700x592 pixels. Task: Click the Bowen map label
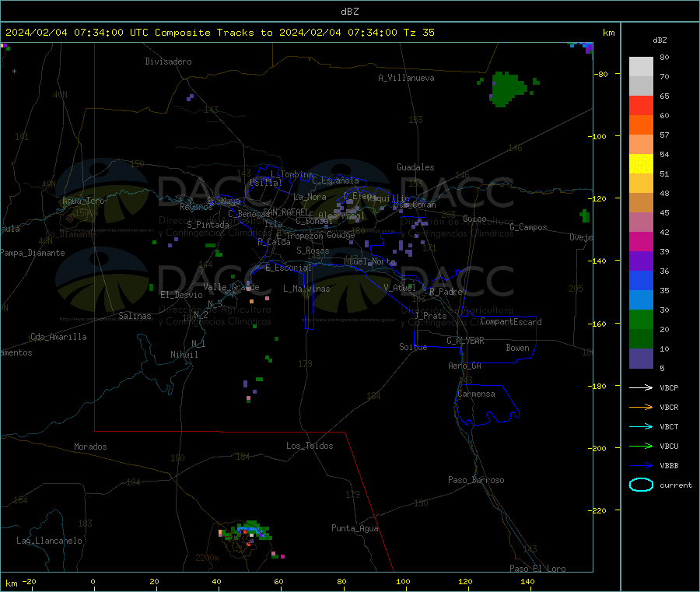(517, 348)
